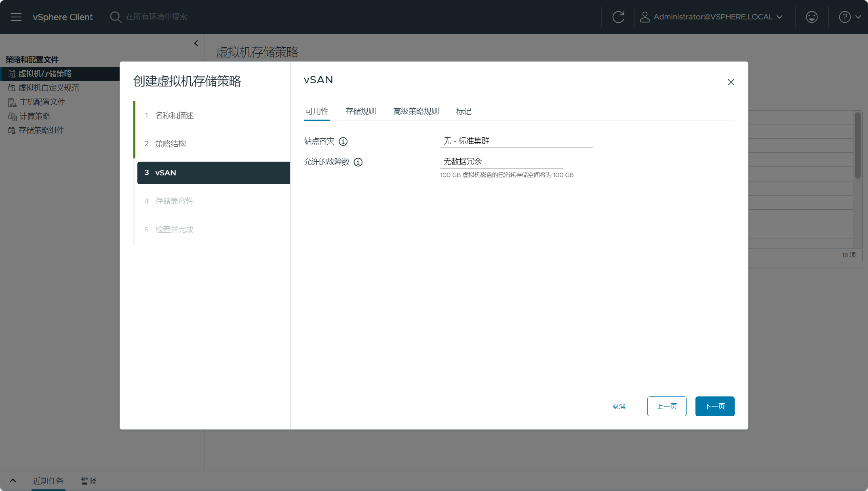Image resolution: width=868 pixels, height=491 pixels.
Task: Open the feedback smiley icon
Action: click(x=811, y=17)
